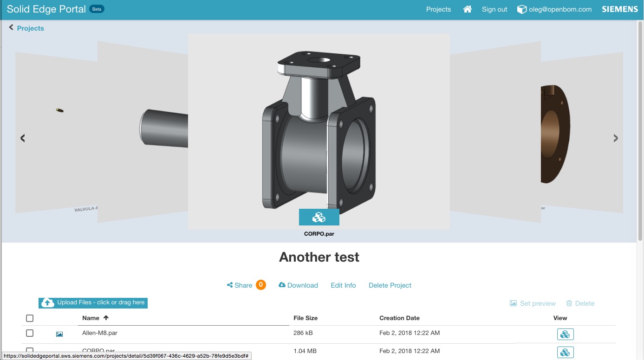
Task: Click the File Size column header
Action: coord(306,318)
